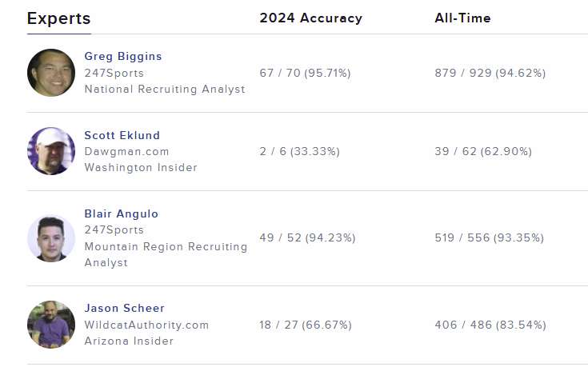Click the All-Time column header

(462, 18)
